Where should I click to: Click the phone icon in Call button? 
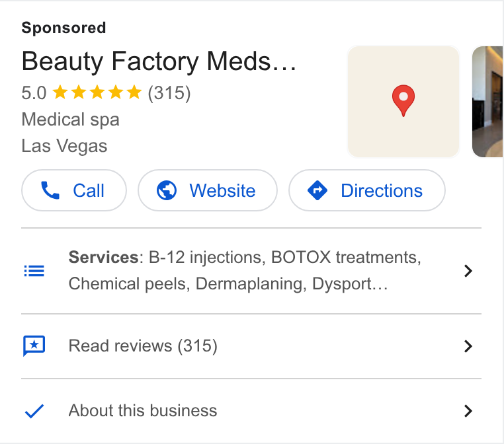(50, 190)
